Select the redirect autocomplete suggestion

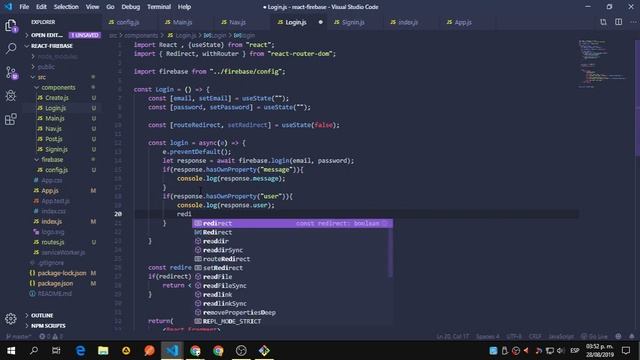pos(292,223)
